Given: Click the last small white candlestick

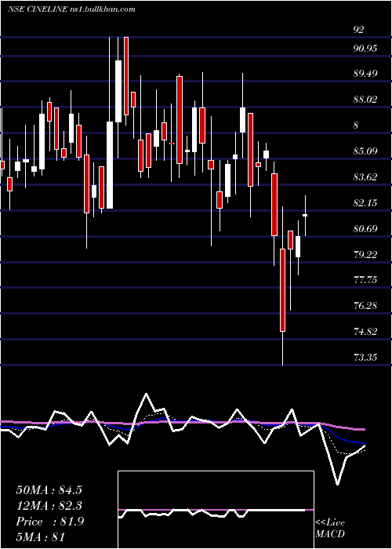Looking at the screenshot, I should point(305,216).
